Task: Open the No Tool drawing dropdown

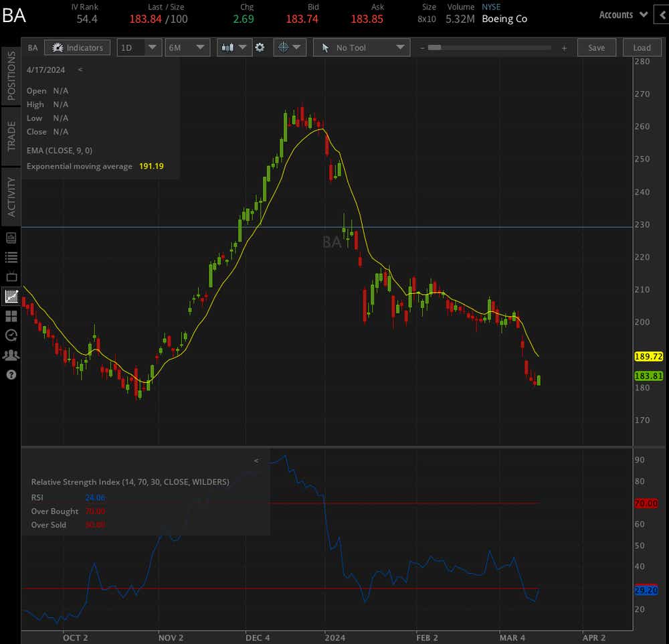Action: click(x=361, y=48)
